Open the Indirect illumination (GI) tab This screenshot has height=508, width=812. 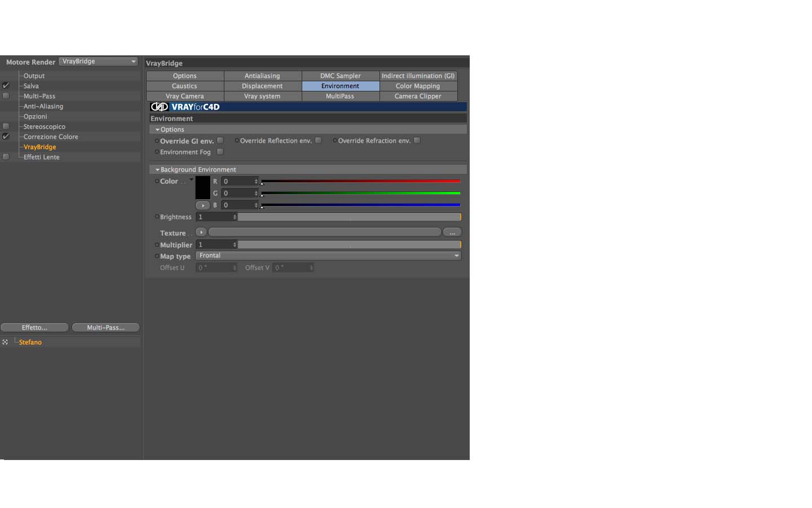coord(418,76)
